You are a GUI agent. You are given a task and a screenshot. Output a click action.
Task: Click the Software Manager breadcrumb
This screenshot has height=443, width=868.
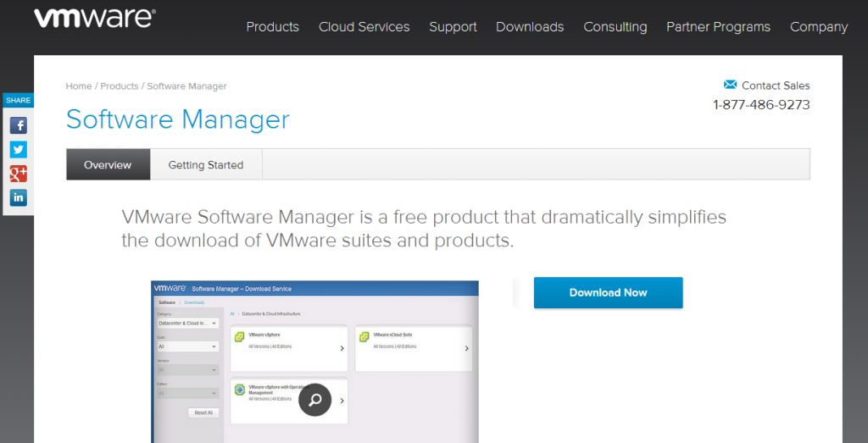(x=186, y=86)
